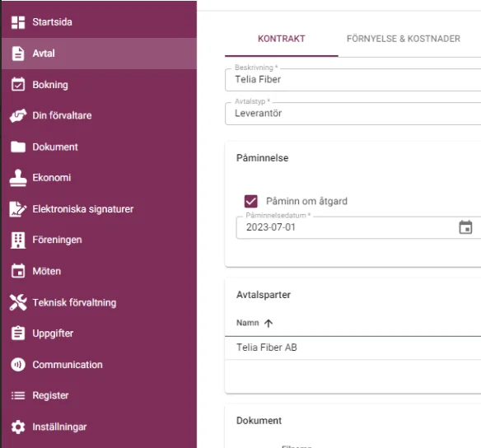This screenshot has height=448, width=481.
Task: Open the Inställningar gear icon
Action: pos(18,427)
